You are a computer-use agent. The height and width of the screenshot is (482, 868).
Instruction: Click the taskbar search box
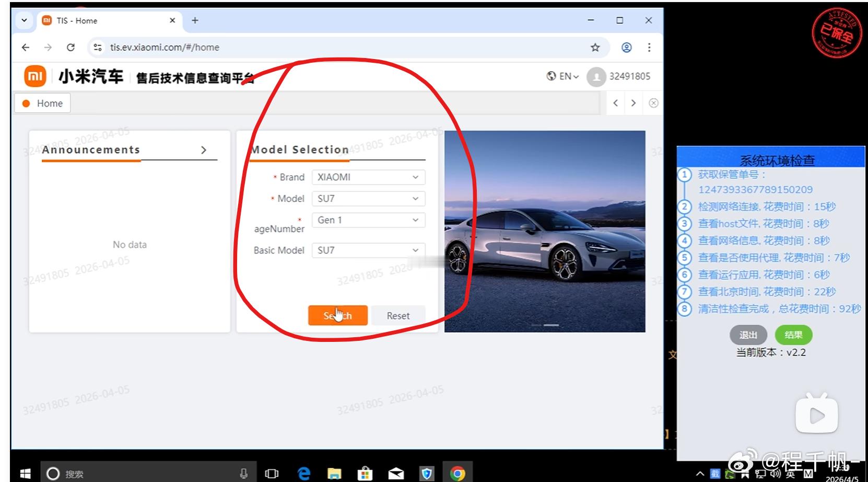pyautogui.click(x=148, y=474)
